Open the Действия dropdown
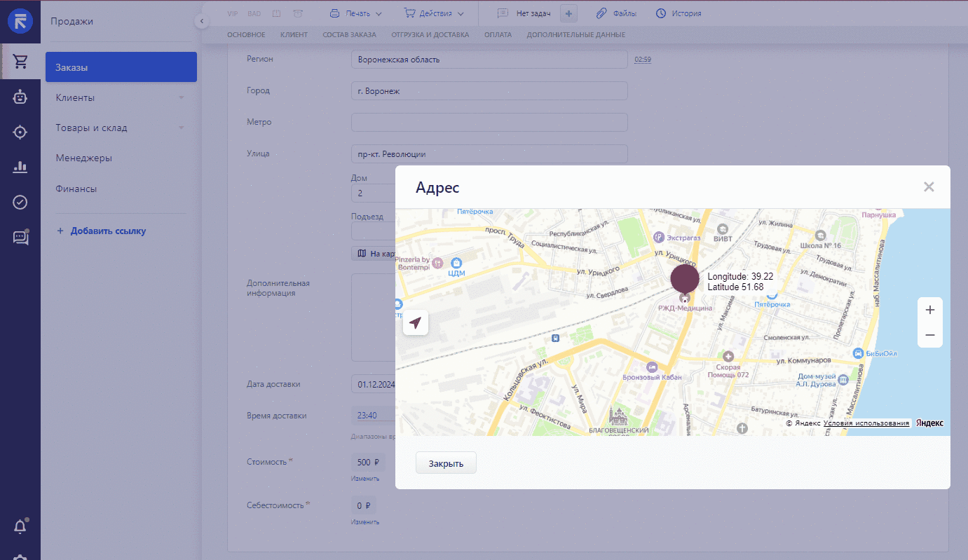The height and width of the screenshot is (560, 968). [x=434, y=13]
